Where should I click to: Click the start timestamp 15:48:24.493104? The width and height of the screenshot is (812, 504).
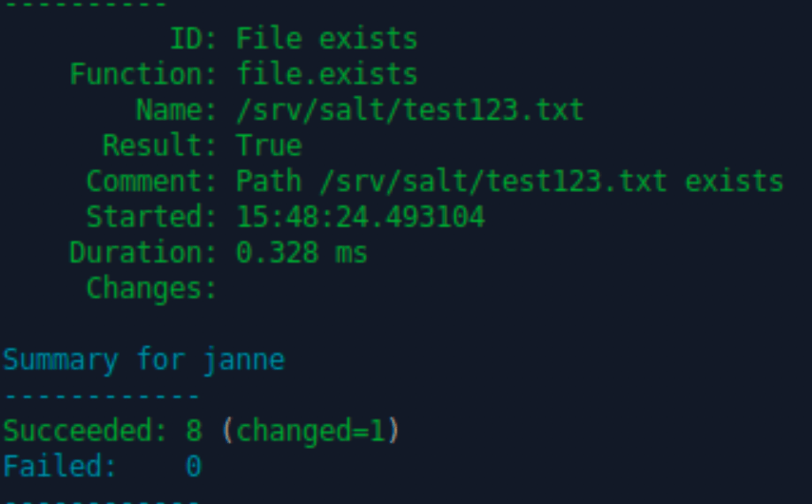coord(359,217)
